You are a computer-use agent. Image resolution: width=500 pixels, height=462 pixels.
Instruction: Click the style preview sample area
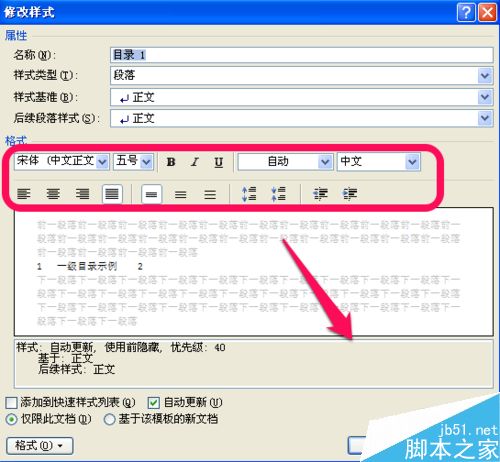(x=254, y=272)
